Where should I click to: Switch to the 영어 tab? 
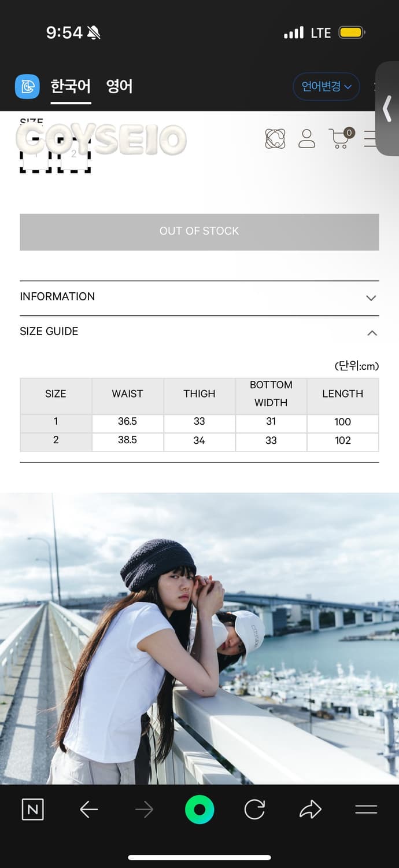120,87
